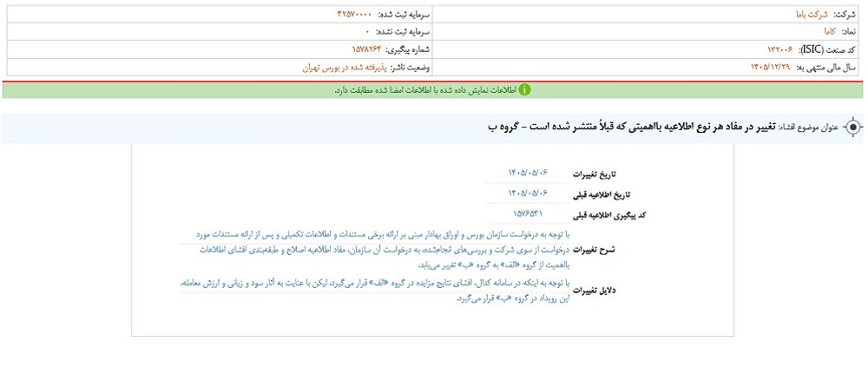Click the سرمایه ثبت نشده value ۰
868x387 pixels.
pos(367,33)
